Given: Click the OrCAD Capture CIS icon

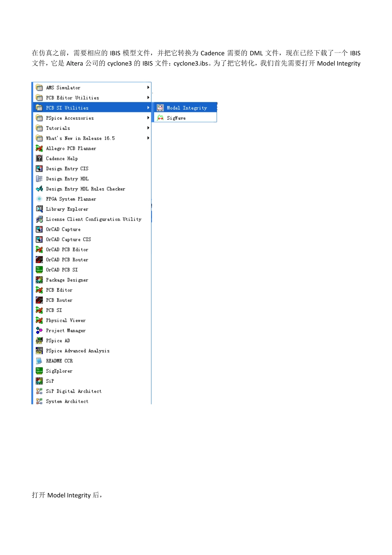Looking at the screenshot, I should click(39, 240).
